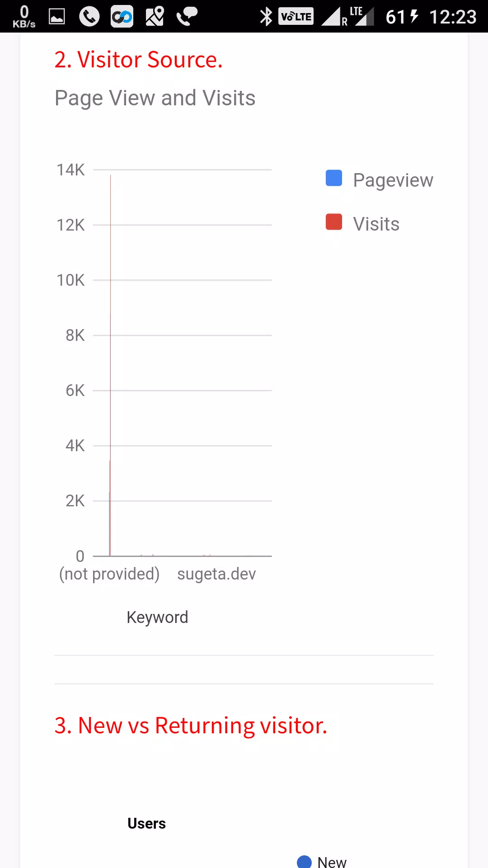Click the blue Pageview legend swatch
This screenshot has height=868, width=488.
click(x=334, y=178)
